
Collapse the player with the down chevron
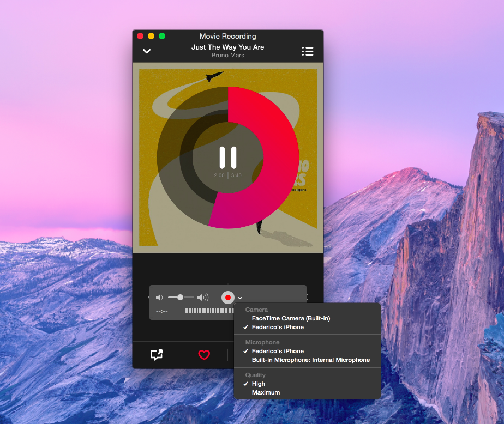(x=147, y=51)
